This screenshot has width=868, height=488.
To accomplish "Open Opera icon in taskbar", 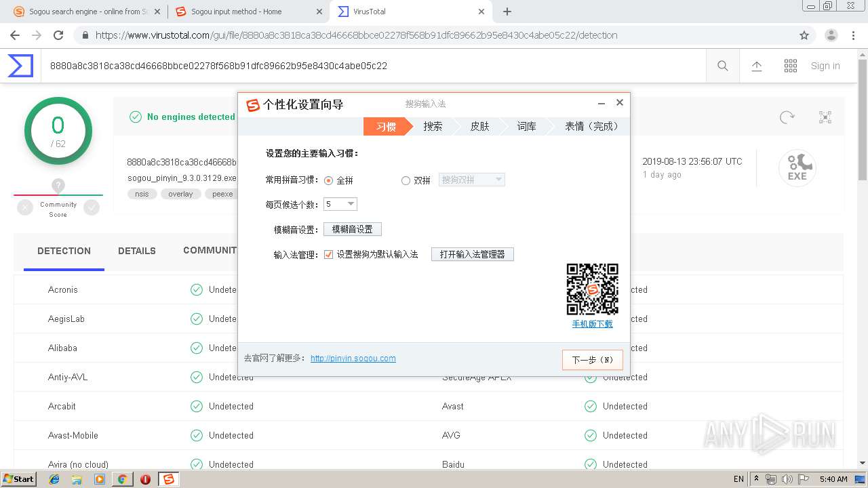I will [x=145, y=479].
